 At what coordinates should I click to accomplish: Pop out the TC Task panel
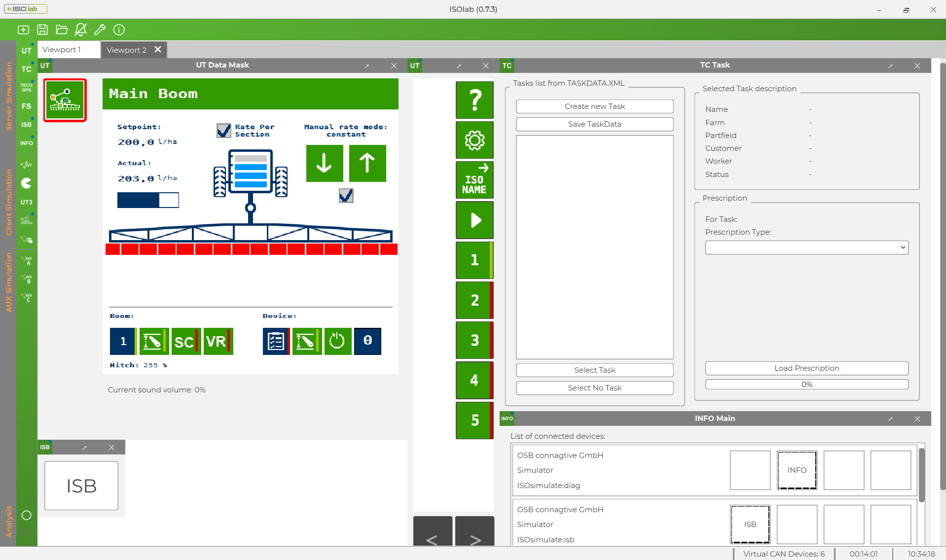click(x=890, y=66)
